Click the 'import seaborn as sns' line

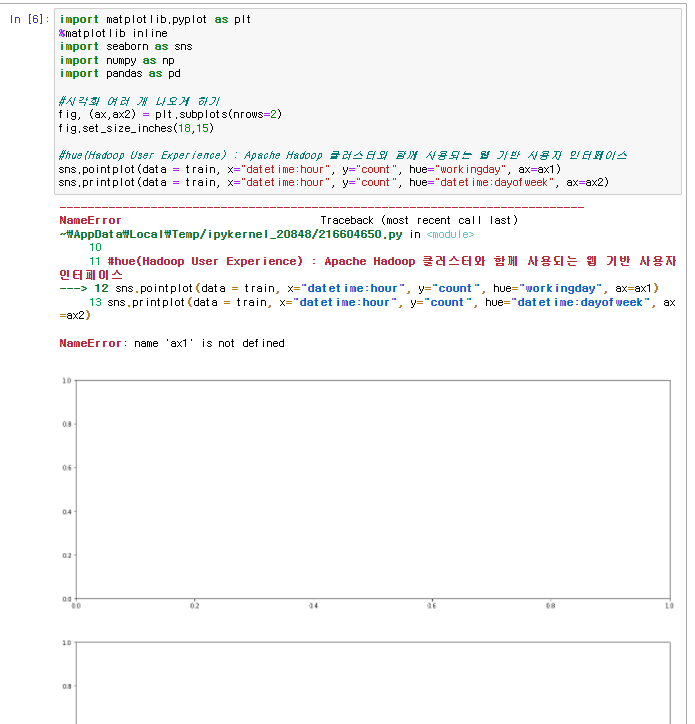point(126,47)
